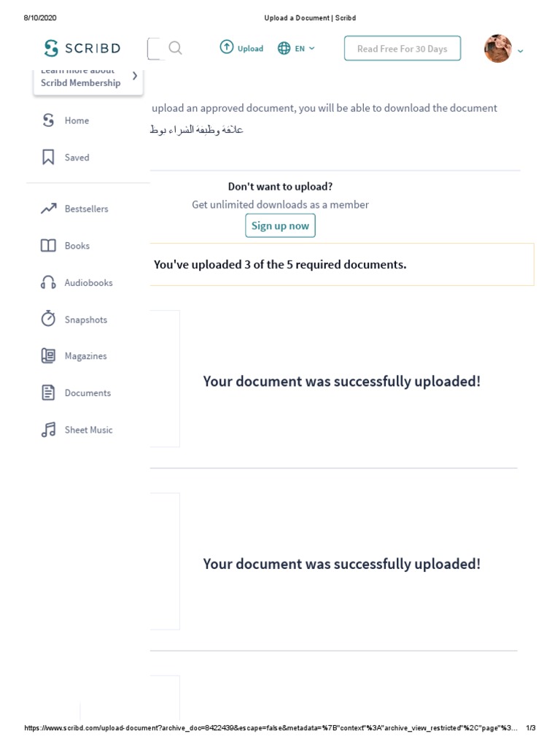
Task: Click the search magnifier icon
Action: pos(175,48)
